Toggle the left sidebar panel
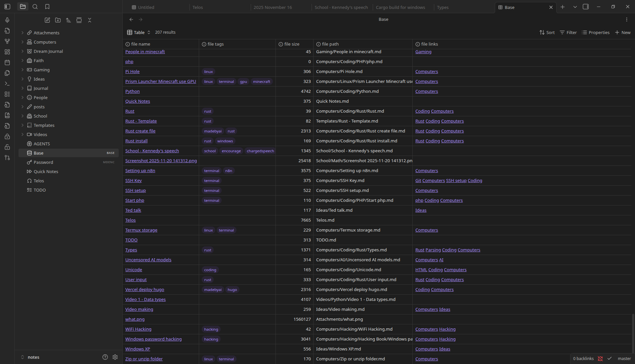The image size is (635, 364). pos(7,7)
